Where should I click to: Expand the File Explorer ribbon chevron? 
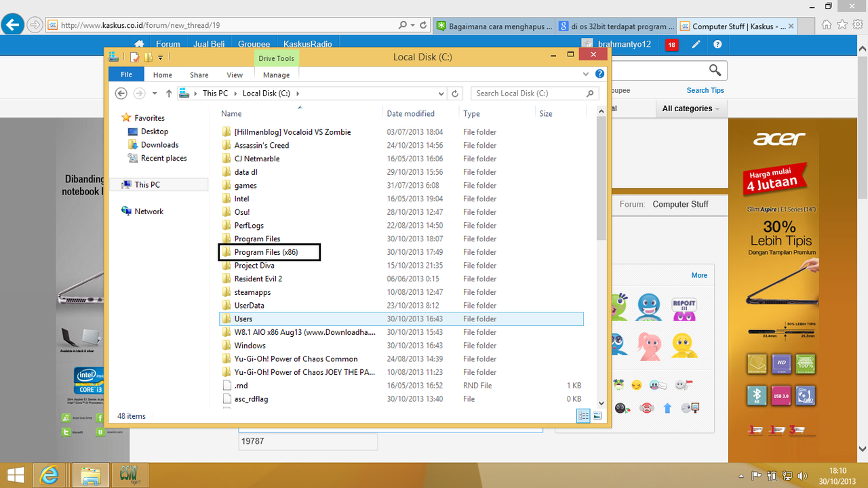tap(587, 74)
